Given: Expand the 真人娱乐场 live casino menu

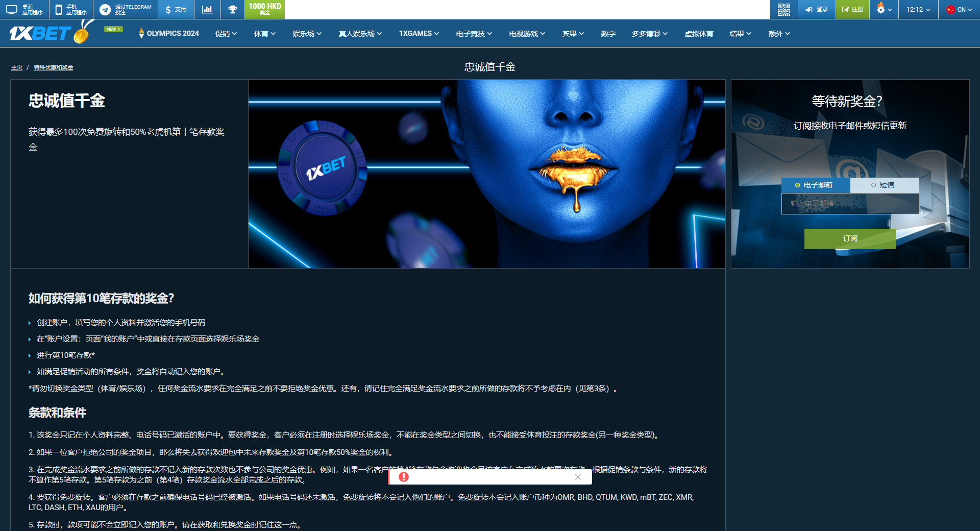Looking at the screenshot, I should [x=360, y=34].
